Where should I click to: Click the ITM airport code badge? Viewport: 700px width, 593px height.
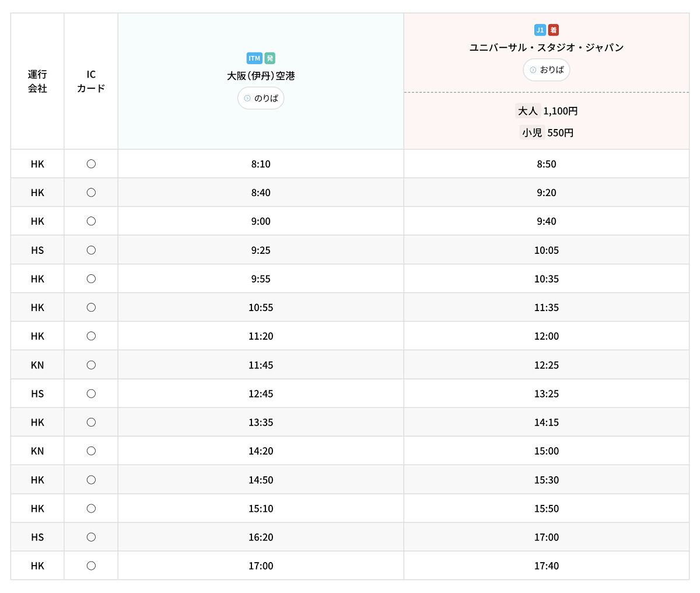(254, 58)
